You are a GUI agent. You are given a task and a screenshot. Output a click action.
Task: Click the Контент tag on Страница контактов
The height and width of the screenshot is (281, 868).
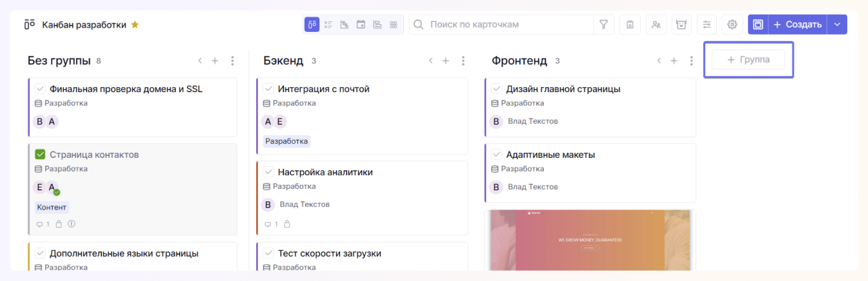coord(51,207)
